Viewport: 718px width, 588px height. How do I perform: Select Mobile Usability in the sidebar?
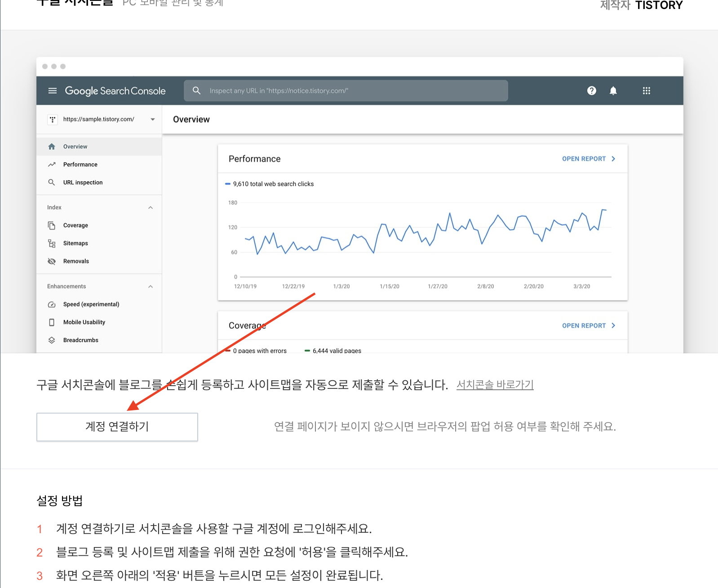point(99,322)
